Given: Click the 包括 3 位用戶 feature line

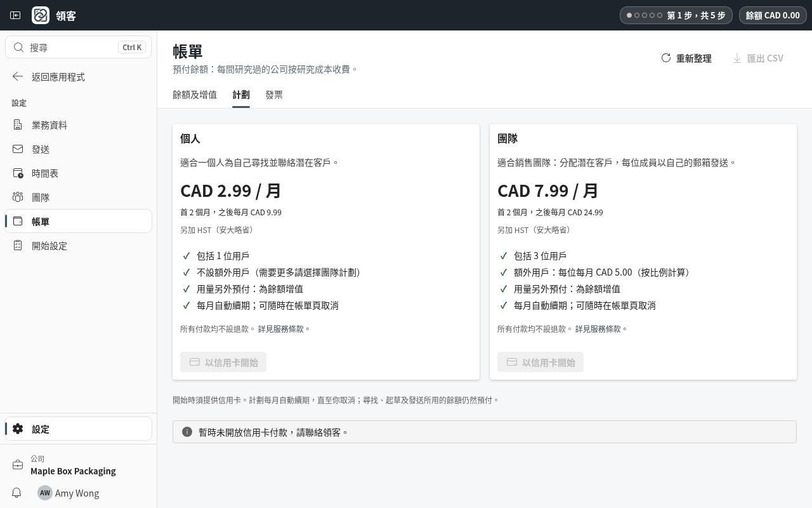Looking at the screenshot, I should tap(540, 256).
